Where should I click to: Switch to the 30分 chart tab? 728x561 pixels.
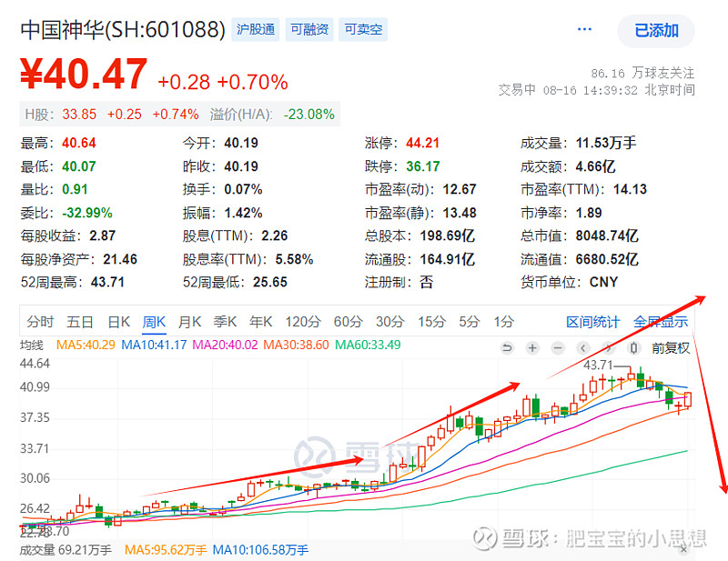390,322
